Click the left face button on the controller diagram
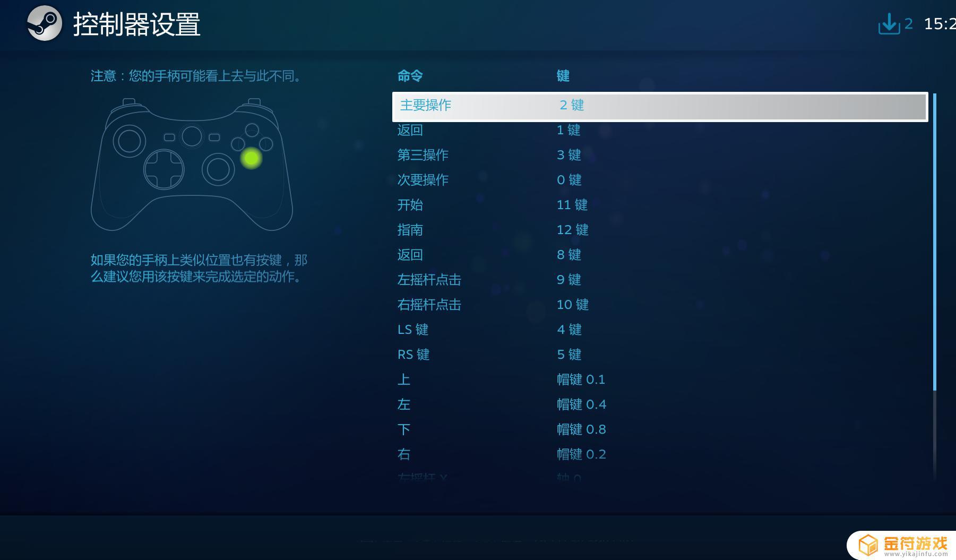Image resolution: width=956 pixels, height=560 pixels. [x=238, y=144]
